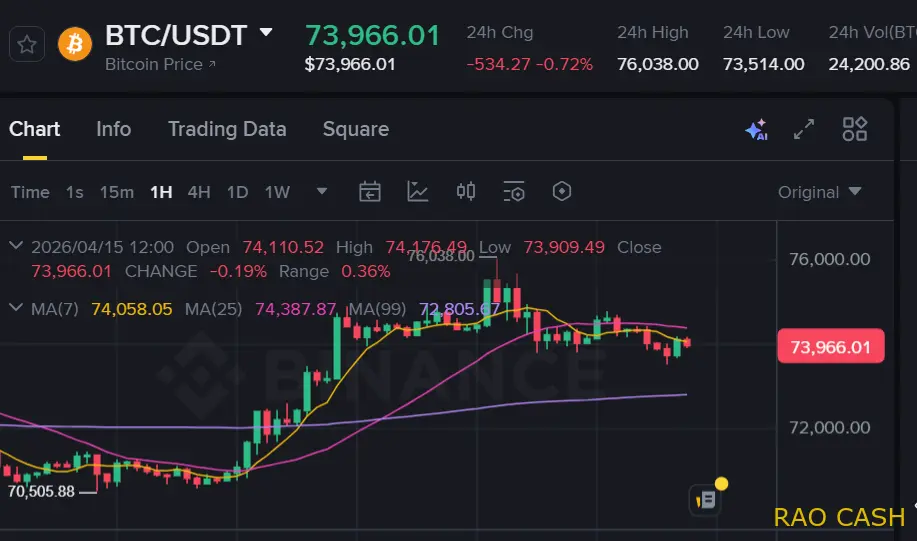Open the Bitcoin Price link
The height and width of the screenshot is (541, 917).
160,64
